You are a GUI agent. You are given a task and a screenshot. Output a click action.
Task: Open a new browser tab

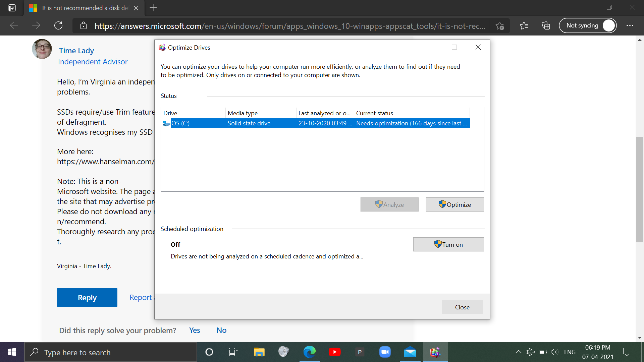(x=153, y=8)
